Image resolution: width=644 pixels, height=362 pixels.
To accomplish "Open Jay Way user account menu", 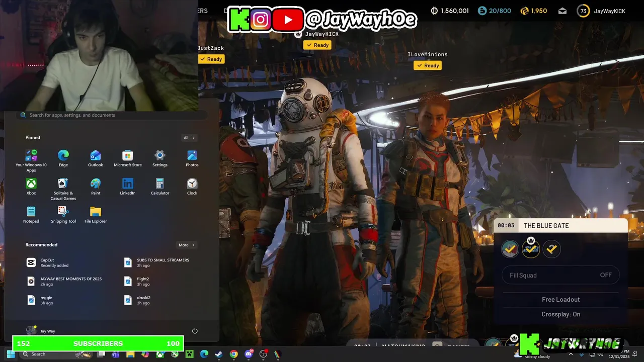I will point(41,331).
